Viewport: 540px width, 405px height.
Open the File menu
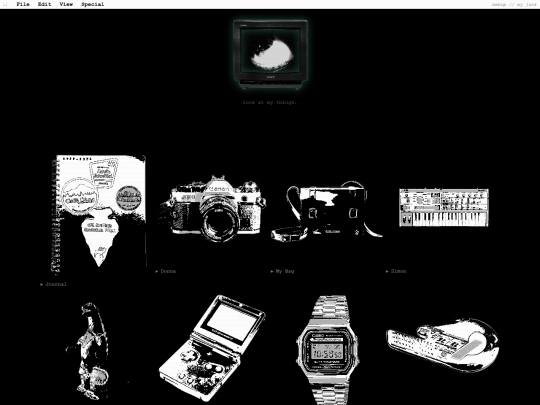coord(23,4)
